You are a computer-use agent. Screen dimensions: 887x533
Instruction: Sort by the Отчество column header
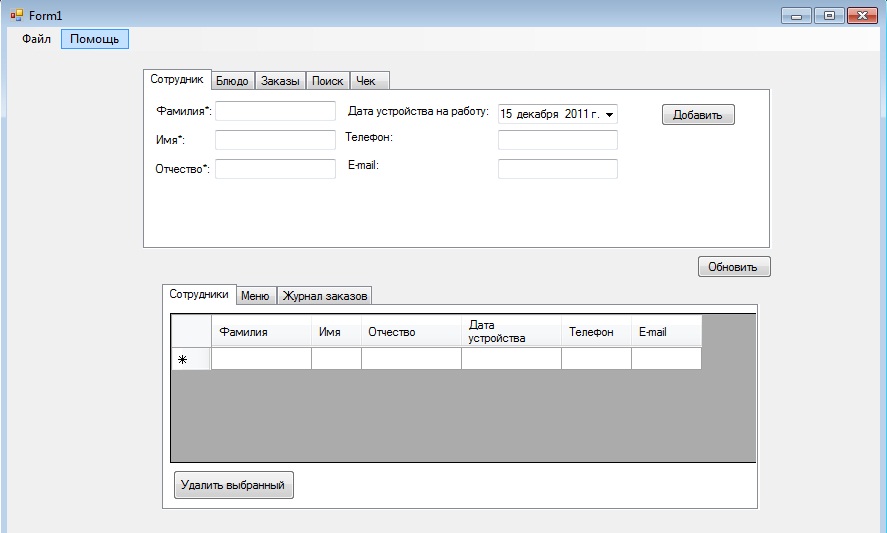[x=411, y=332]
